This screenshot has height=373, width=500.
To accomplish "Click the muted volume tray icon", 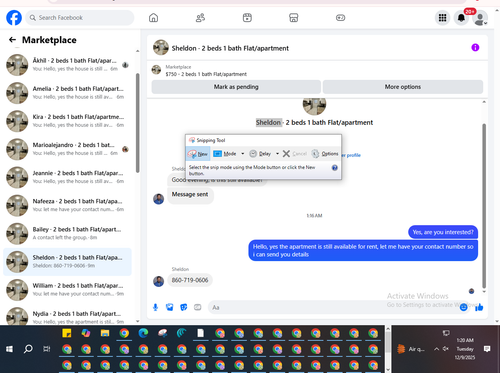I will 446,349.
